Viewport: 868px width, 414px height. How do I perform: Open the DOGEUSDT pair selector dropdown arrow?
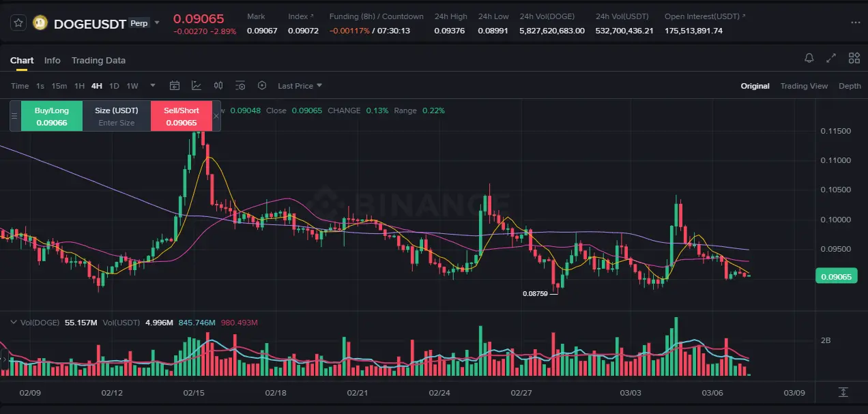click(157, 23)
